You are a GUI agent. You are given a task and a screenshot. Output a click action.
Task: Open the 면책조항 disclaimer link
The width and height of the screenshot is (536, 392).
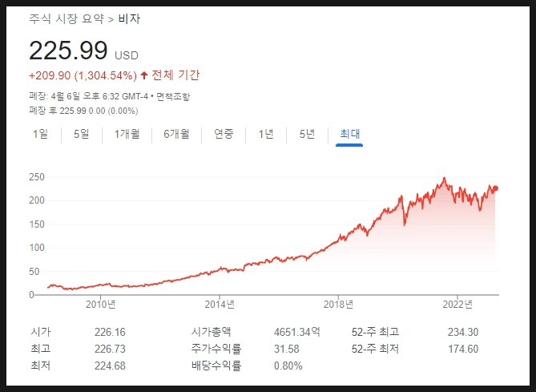point(173,97)
